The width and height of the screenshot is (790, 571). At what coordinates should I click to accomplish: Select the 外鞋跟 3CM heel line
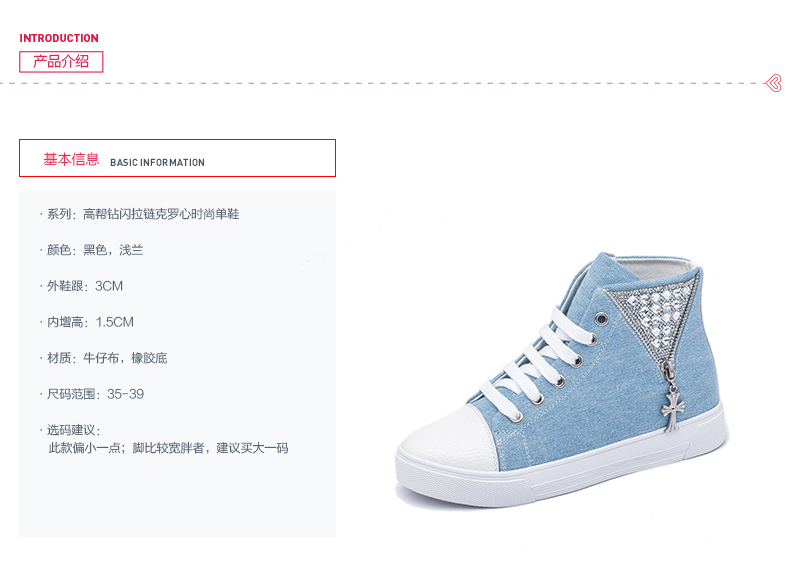coord(81,286)
